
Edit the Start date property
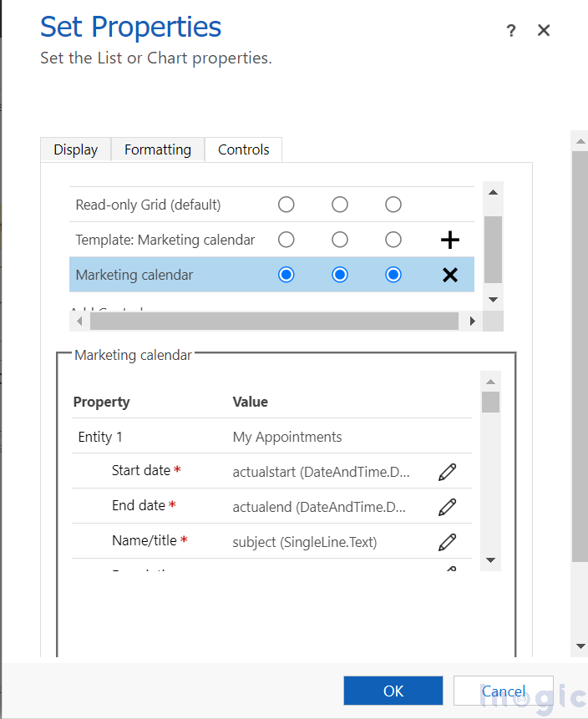447,472
